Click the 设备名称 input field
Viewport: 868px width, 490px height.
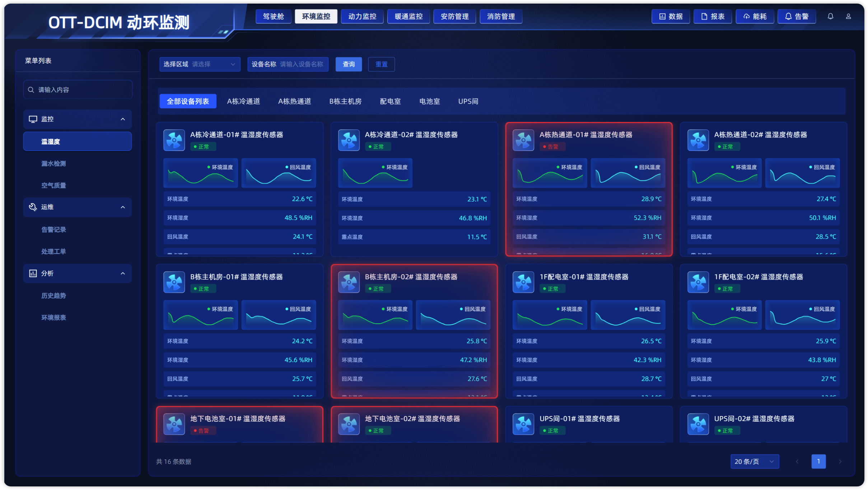(x=288, y=64)
